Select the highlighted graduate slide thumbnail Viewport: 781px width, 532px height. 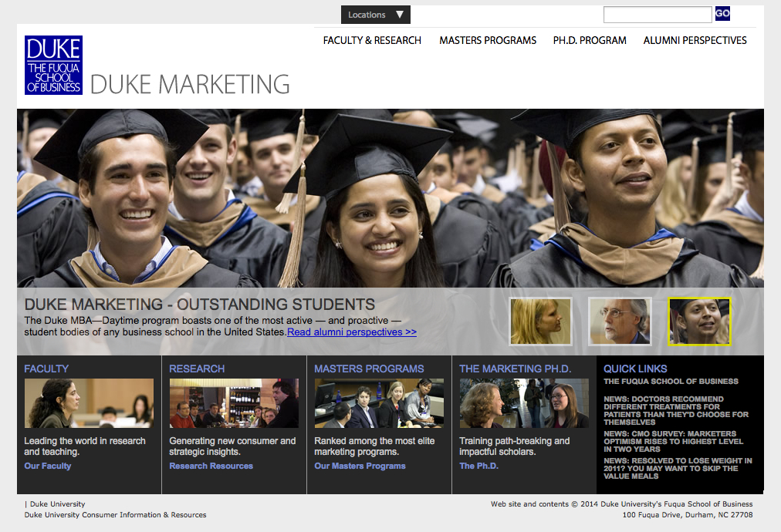[x=699, y=322]
